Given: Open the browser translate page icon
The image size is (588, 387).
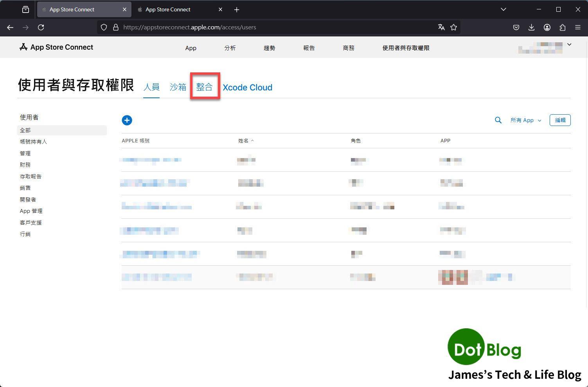Looking at the screenshot, I should point(441,27).
